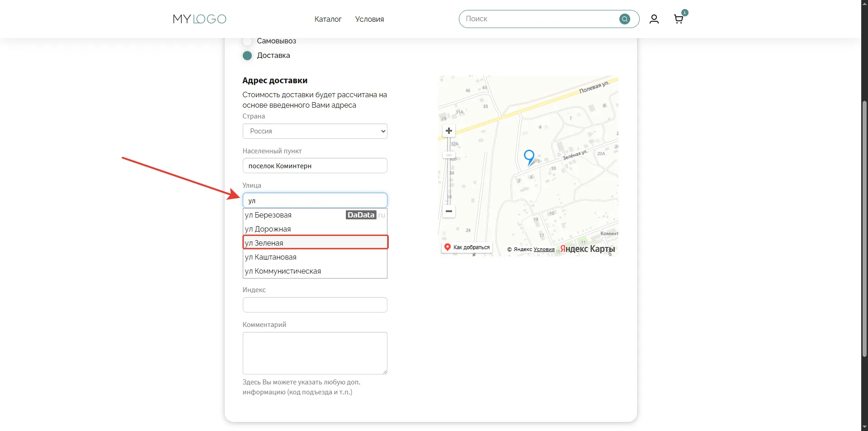
Task: Click the DaData logo in suggestions
Action: pos(361,215)
